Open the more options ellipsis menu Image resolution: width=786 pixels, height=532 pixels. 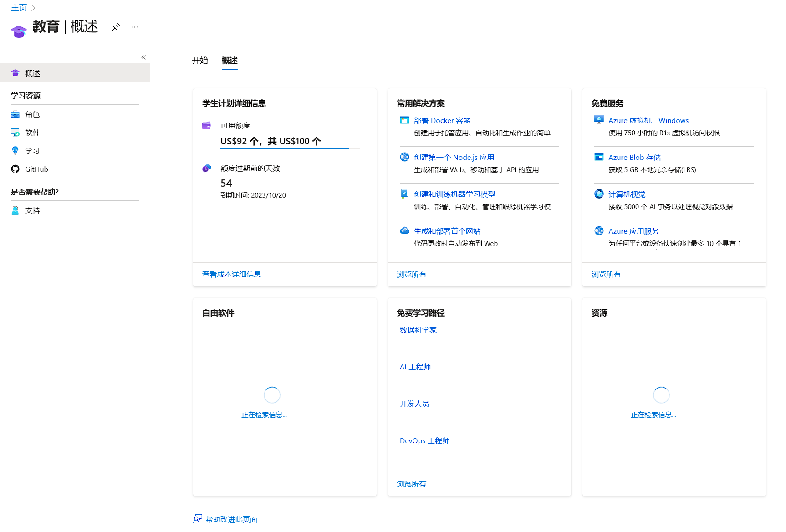pos(134,27)
